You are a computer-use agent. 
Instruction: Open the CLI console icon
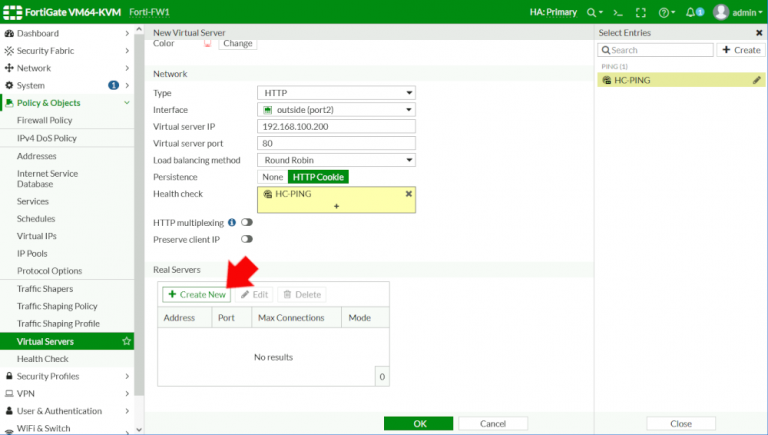point(618,13)
